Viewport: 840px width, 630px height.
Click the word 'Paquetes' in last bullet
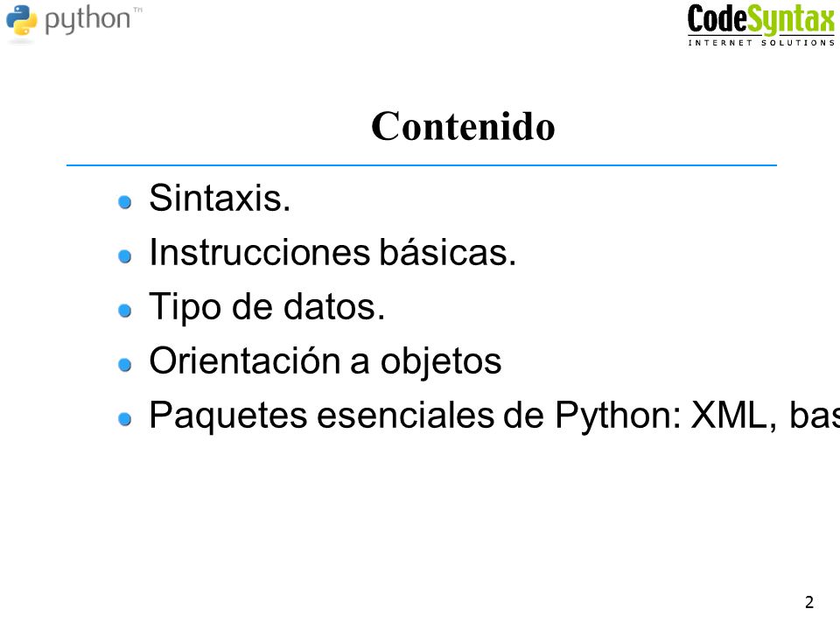228,415
